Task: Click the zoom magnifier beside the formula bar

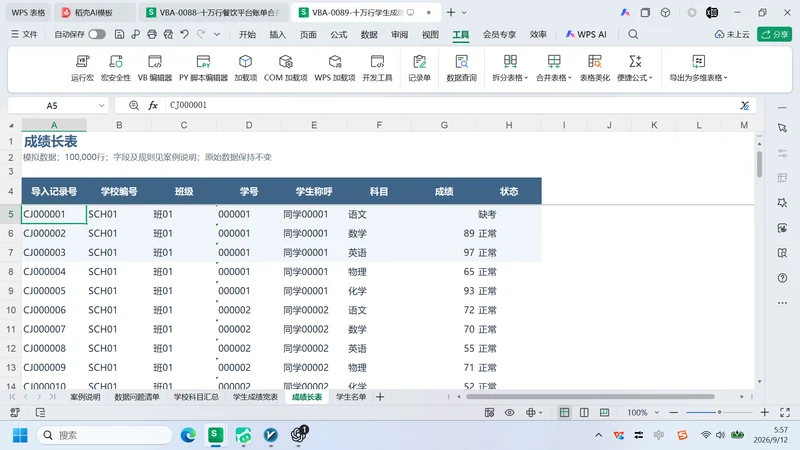Action: (x=134, y=105)
